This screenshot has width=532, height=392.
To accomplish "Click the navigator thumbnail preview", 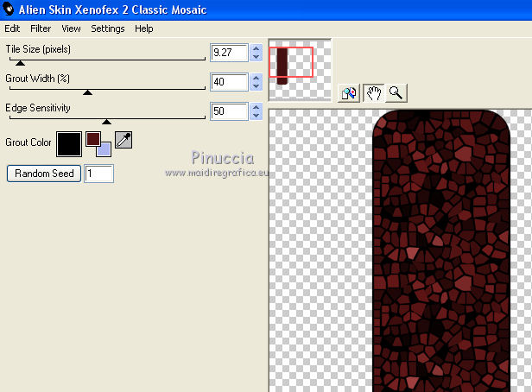I will click(x=300, y=70).
